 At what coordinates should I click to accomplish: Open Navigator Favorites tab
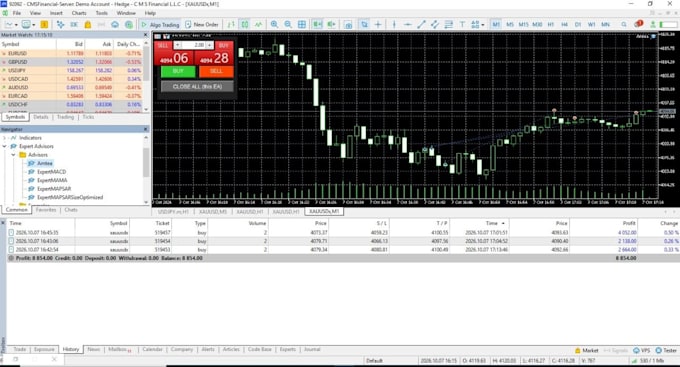[x=46, y=210]
